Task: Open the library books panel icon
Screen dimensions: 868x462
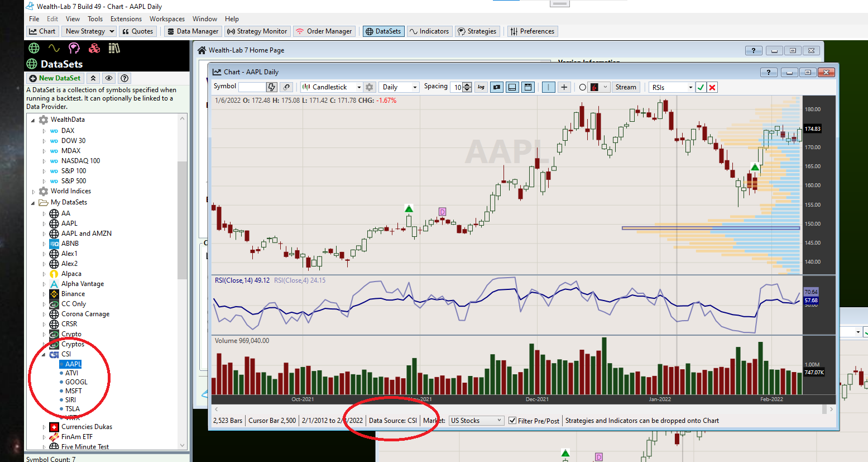Action: (x=114, y=48)
